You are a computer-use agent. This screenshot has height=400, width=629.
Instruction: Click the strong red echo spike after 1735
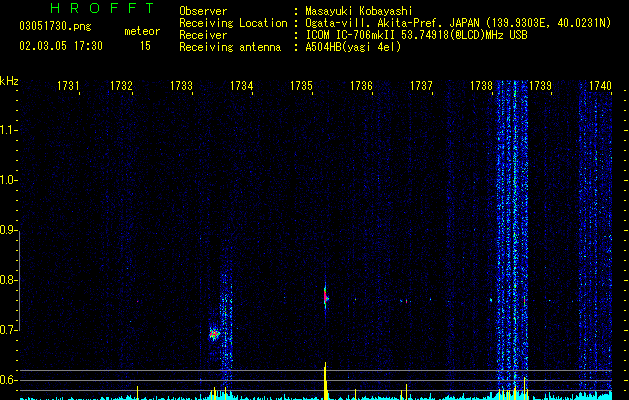click(326, 297)
